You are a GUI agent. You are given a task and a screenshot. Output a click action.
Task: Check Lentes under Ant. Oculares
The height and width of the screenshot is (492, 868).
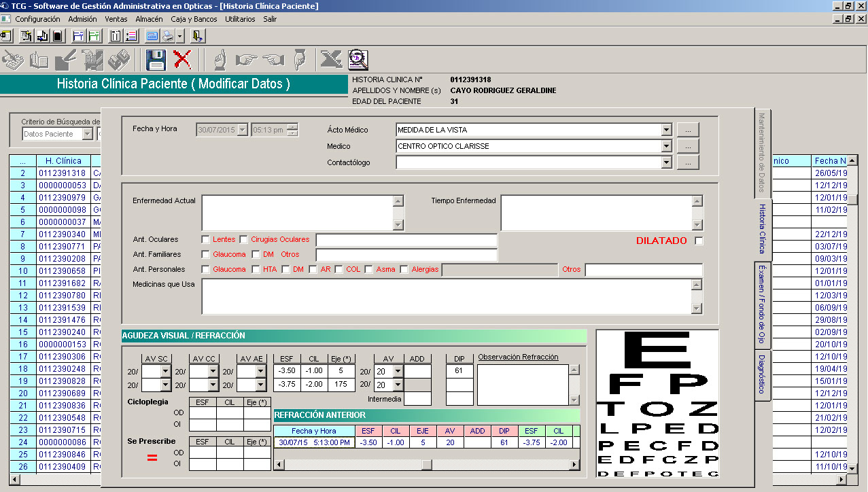(x=206, y=239)
